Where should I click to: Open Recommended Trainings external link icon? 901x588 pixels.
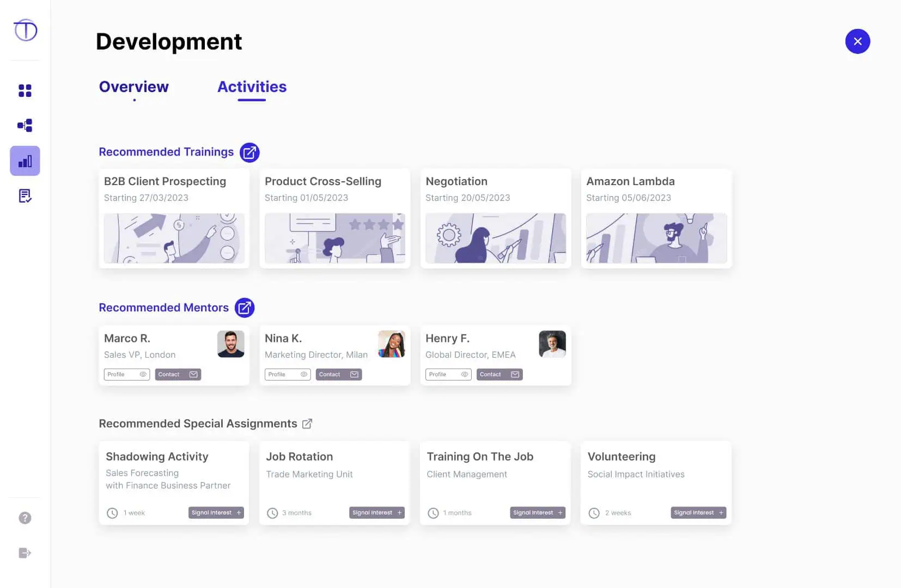pos(249,152)
